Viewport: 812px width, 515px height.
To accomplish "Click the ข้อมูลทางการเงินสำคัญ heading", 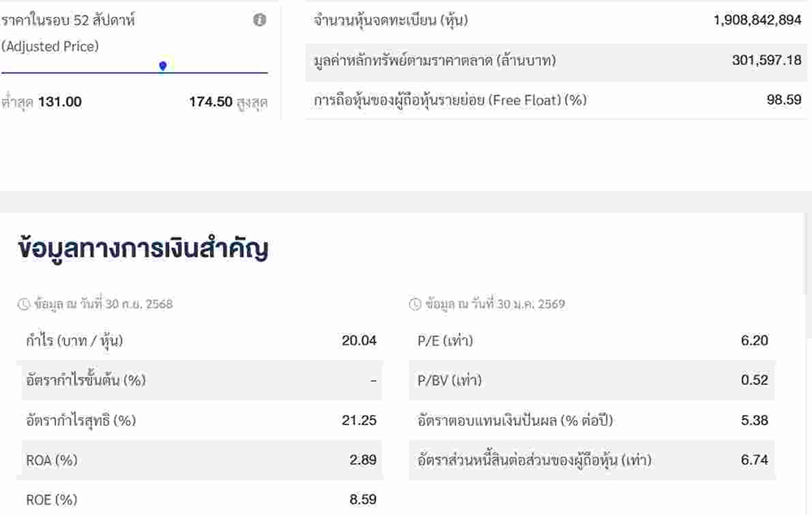I will pos(143,249).
